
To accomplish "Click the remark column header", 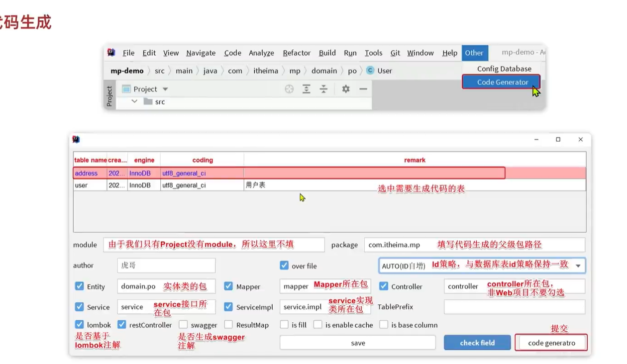I will coord(415,160).
